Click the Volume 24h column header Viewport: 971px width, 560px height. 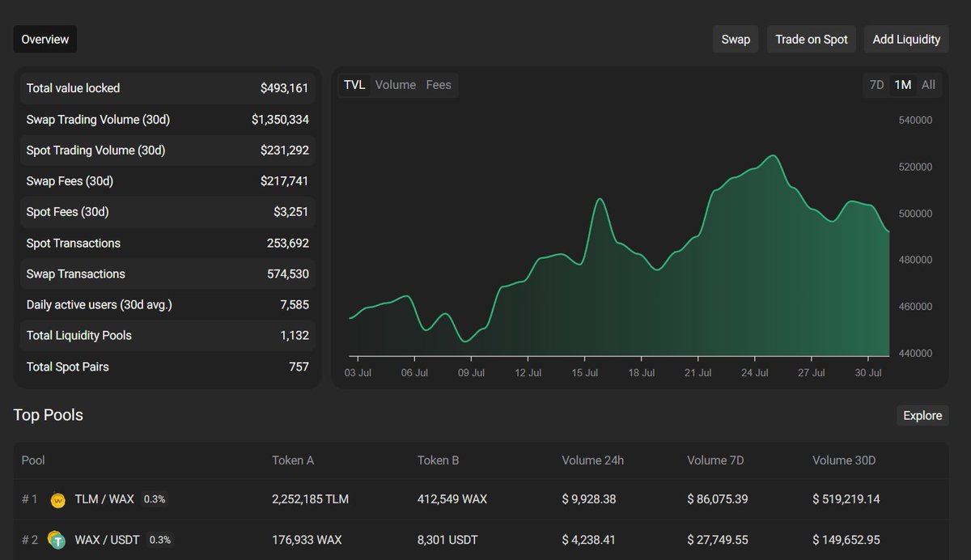click(x=593, y=460)
